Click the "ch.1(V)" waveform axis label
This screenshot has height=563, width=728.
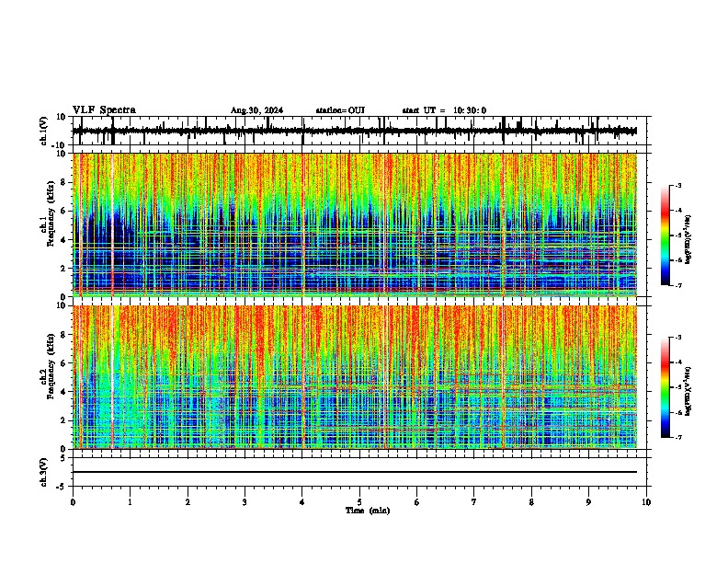click(44, 132)
